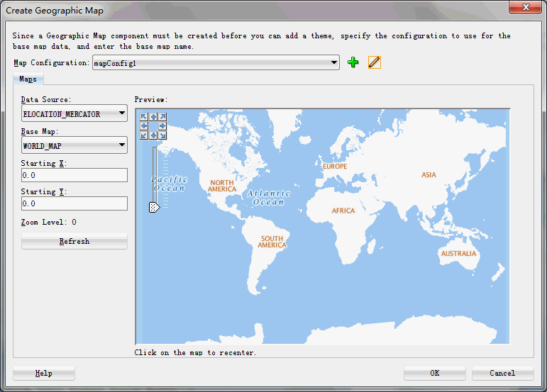This screenshot has width=547, height=392.
Task: Click the Starting X input field
Action: coord(74,175)
